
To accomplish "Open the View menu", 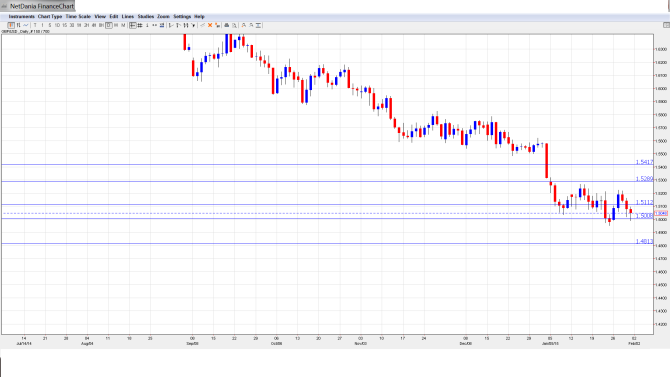I will pyautogui.click(x=100, y=16).
